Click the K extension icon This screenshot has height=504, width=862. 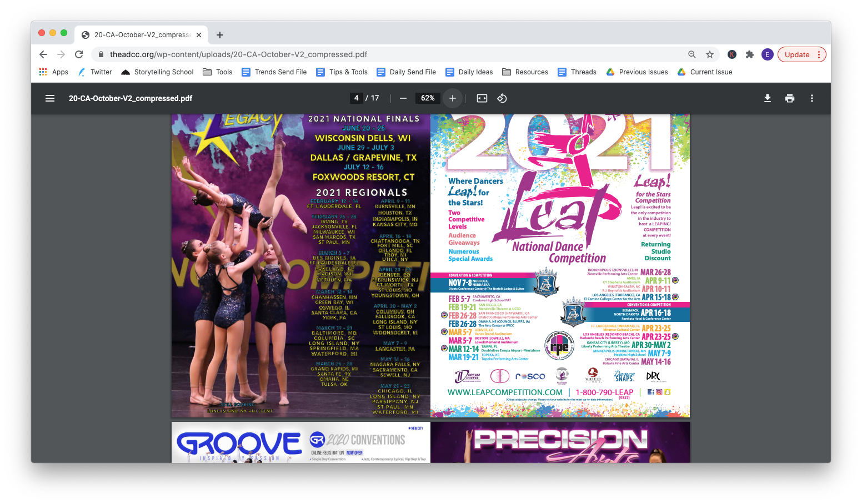click(732, 54)
